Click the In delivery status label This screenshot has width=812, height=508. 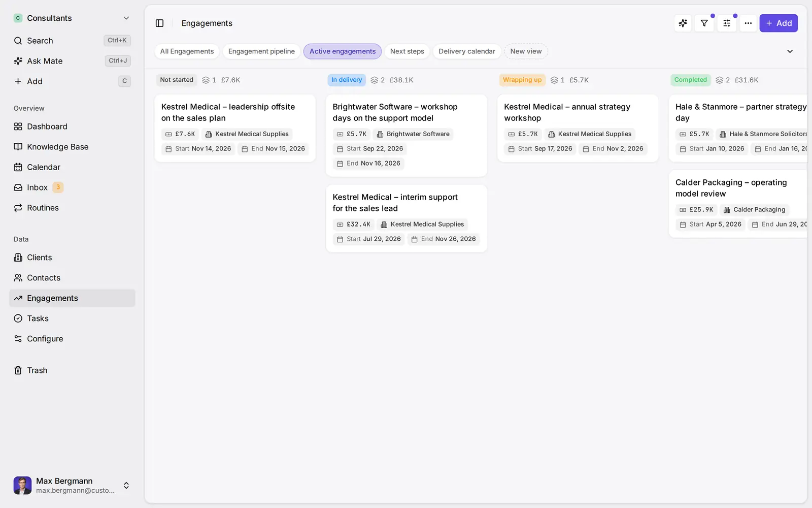[x=347, y=80]
